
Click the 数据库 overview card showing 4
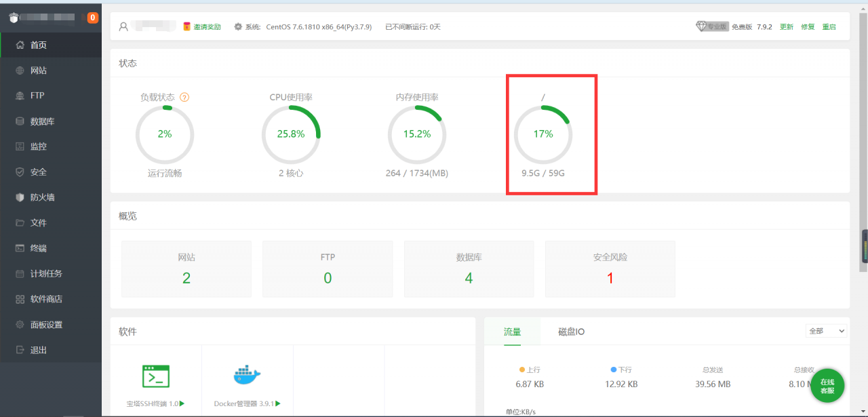(469, 269)
